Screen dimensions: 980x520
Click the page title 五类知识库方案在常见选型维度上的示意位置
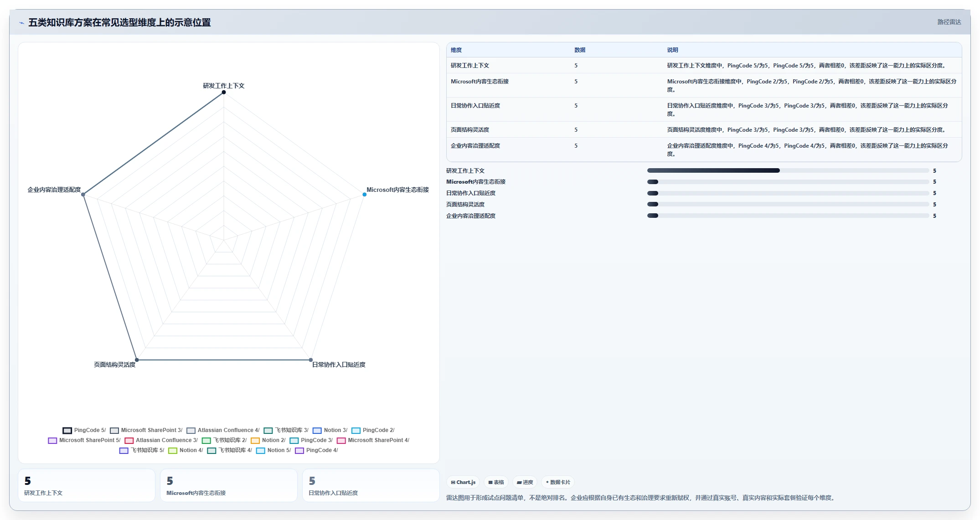(x=119, y=22)
